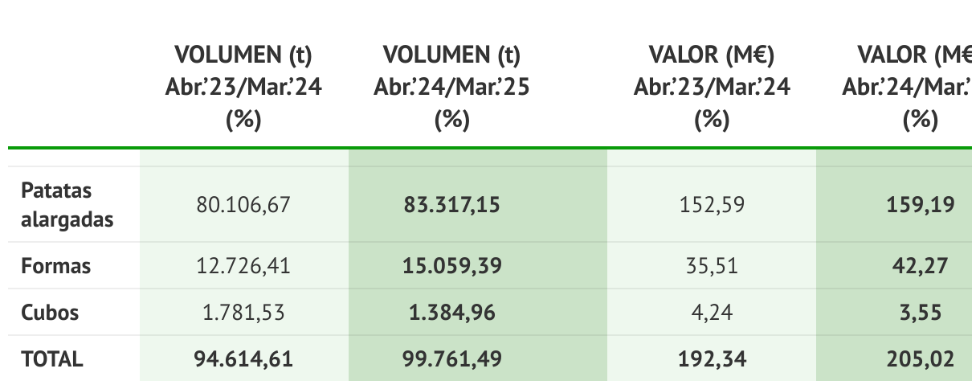The image size is (980, 389).
Task: Select the cell showing 80.106,67
Action: [243, 204]
